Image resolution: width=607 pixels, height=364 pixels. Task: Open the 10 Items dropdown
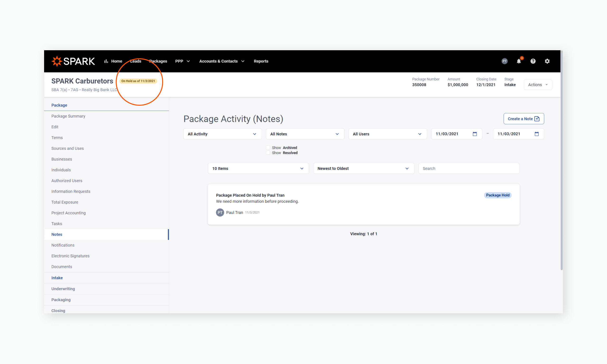[x=258, y=168]
